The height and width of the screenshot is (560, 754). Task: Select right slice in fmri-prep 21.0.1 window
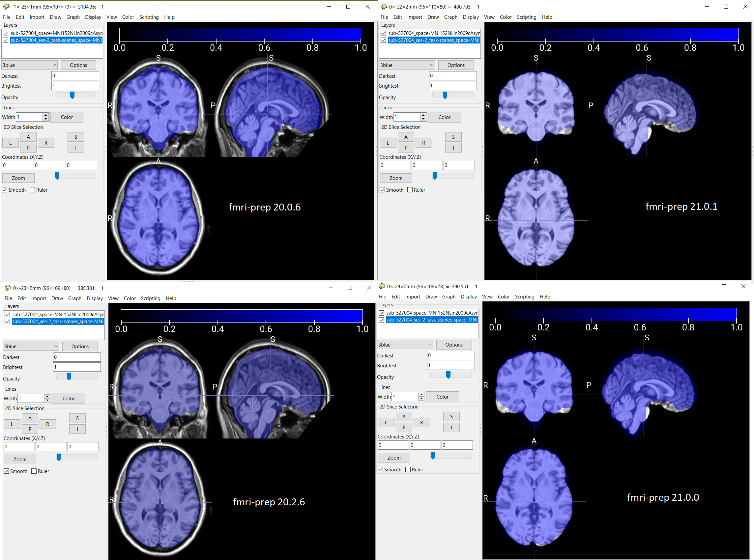(x=424, y=142)
